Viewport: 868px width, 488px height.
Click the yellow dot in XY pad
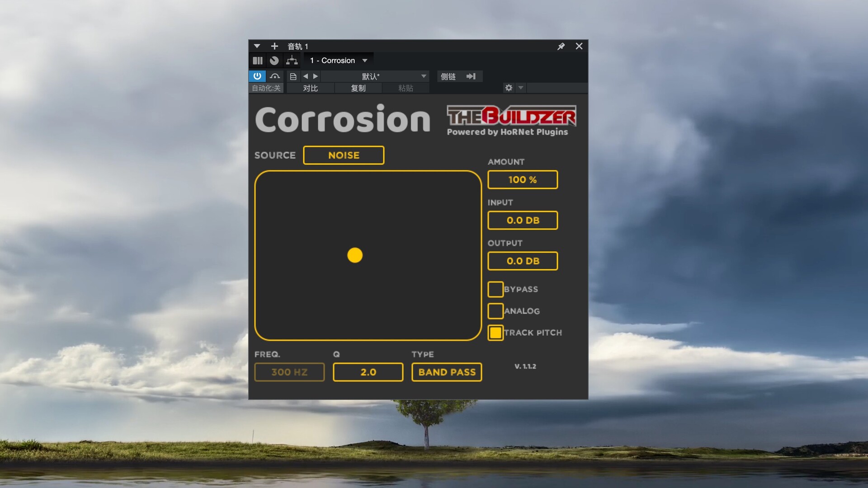tap(355, 255)
